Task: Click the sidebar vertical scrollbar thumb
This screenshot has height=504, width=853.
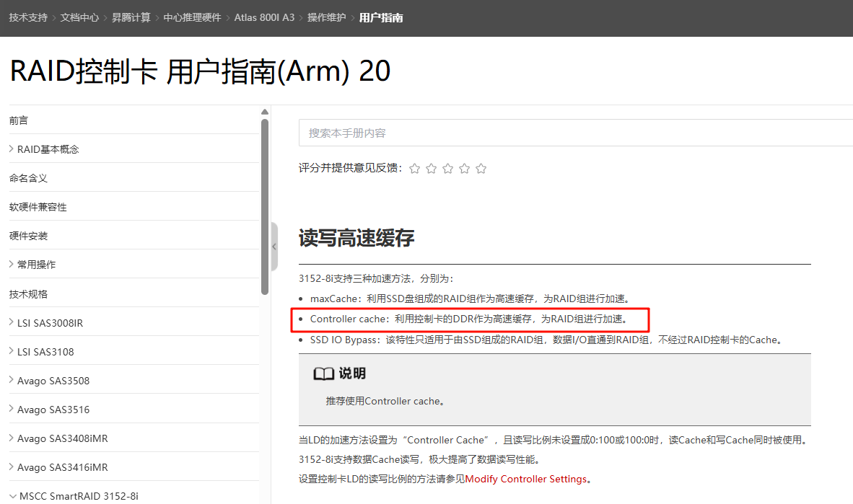Action: tap(265, 205)
